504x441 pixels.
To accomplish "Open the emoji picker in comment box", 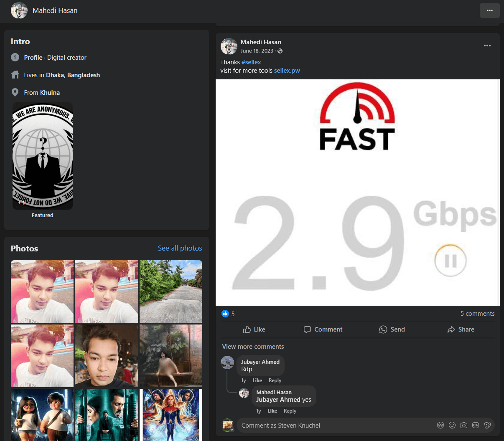I will [452, 425].
